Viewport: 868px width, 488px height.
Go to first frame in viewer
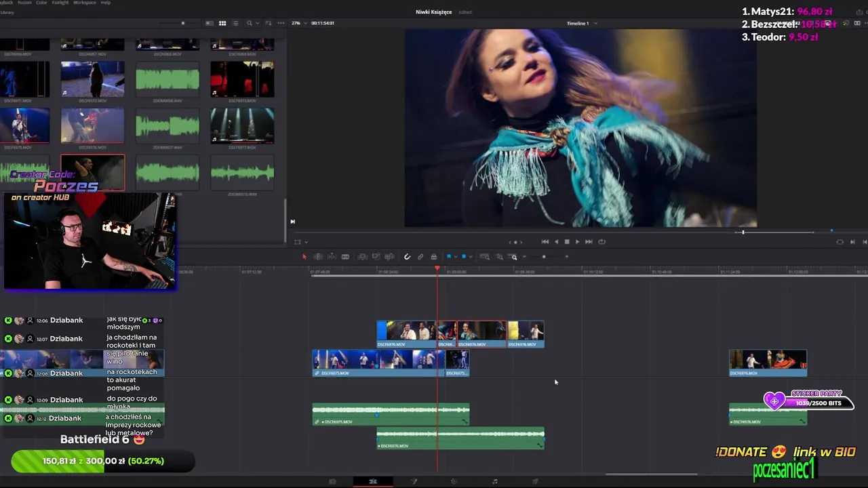[x=545, y=241]
